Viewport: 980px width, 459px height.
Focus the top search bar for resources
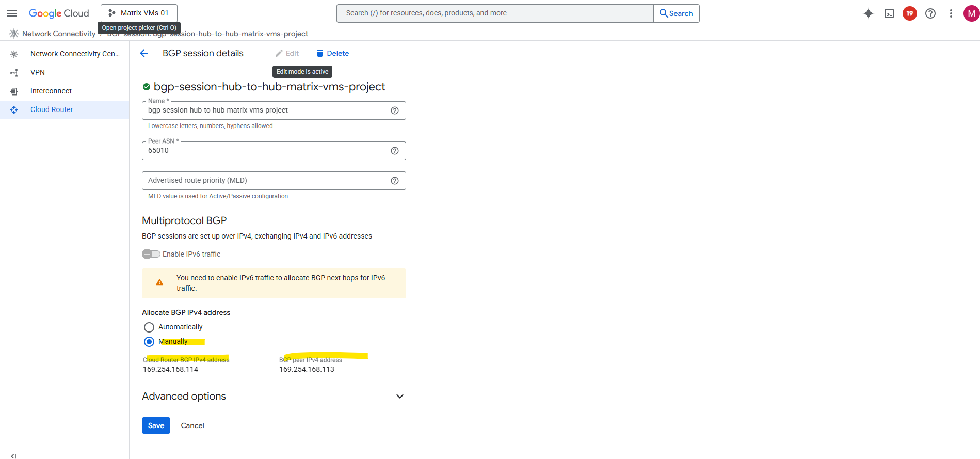point(495,13)
